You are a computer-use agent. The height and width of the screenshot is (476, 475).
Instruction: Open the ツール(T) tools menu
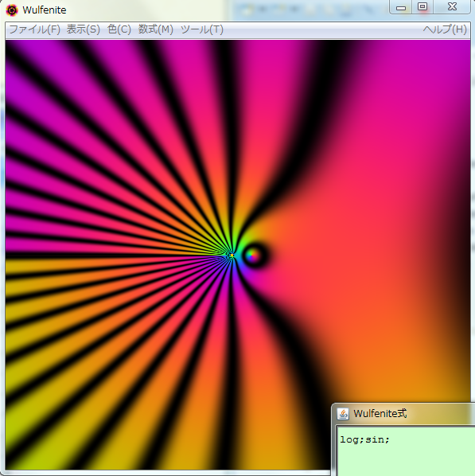[202, 29]
